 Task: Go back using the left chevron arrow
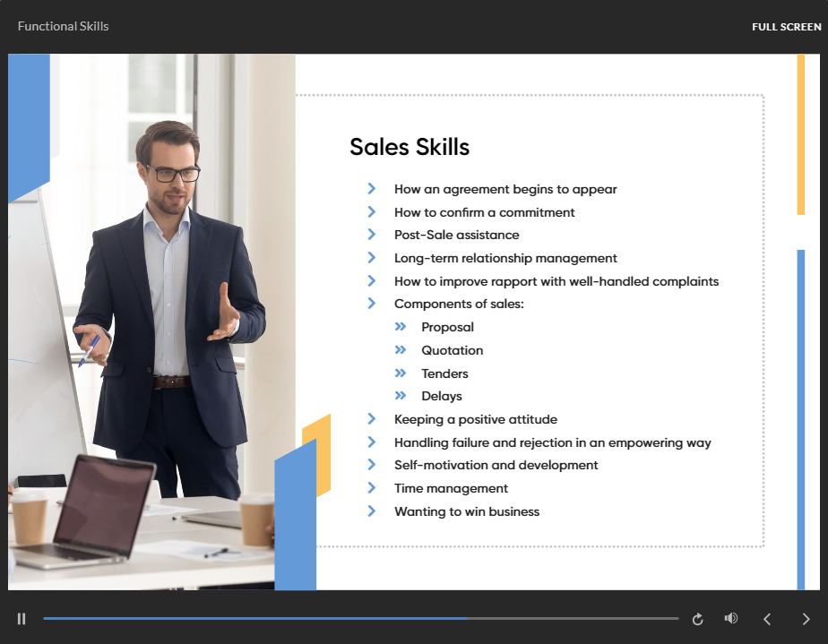(767, 618)
